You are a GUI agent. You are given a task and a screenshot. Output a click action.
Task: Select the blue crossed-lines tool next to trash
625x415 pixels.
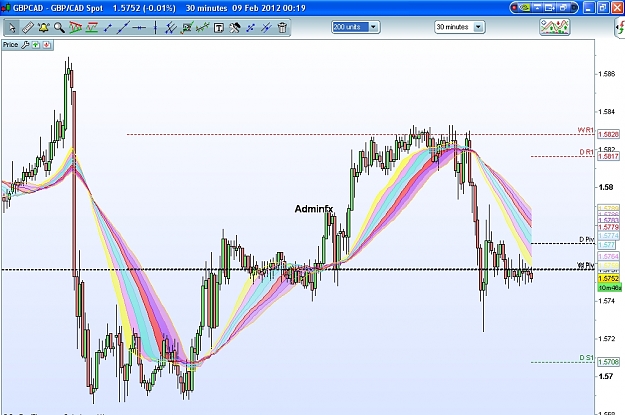point(266,28)
